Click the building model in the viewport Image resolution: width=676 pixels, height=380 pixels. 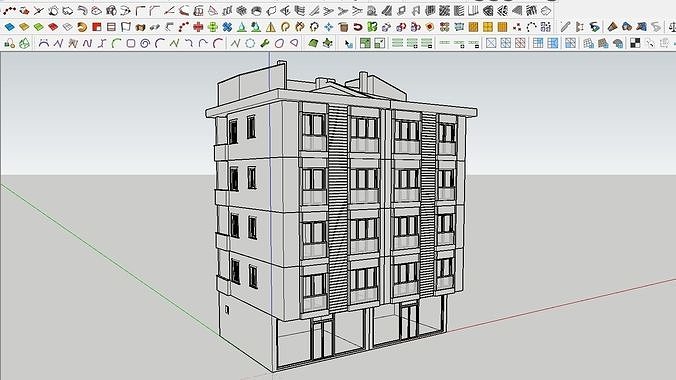click(x=341, y=216)
